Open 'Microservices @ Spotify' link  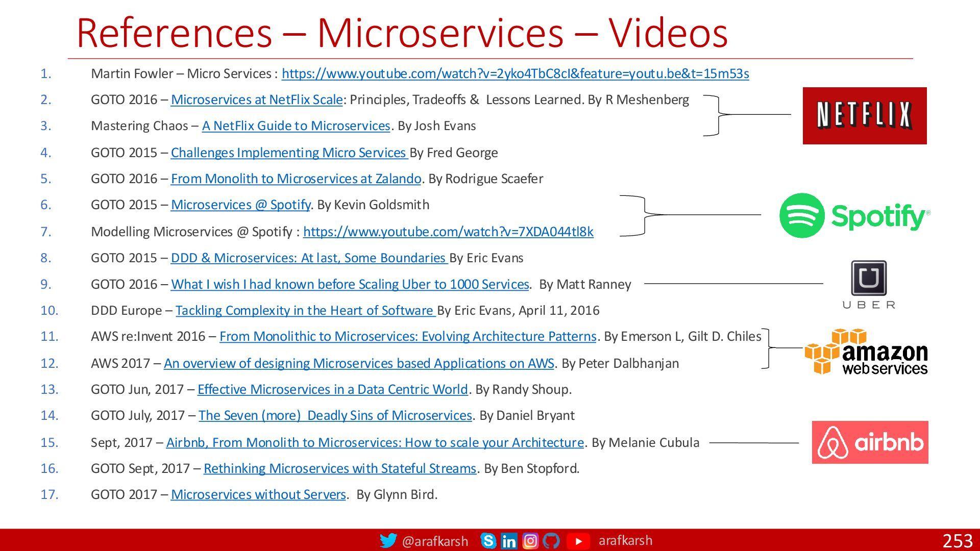241,205
